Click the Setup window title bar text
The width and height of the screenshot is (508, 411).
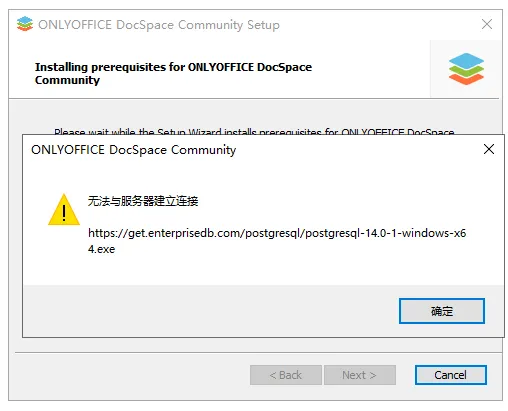pyautogui.click(x=159, y=25)
